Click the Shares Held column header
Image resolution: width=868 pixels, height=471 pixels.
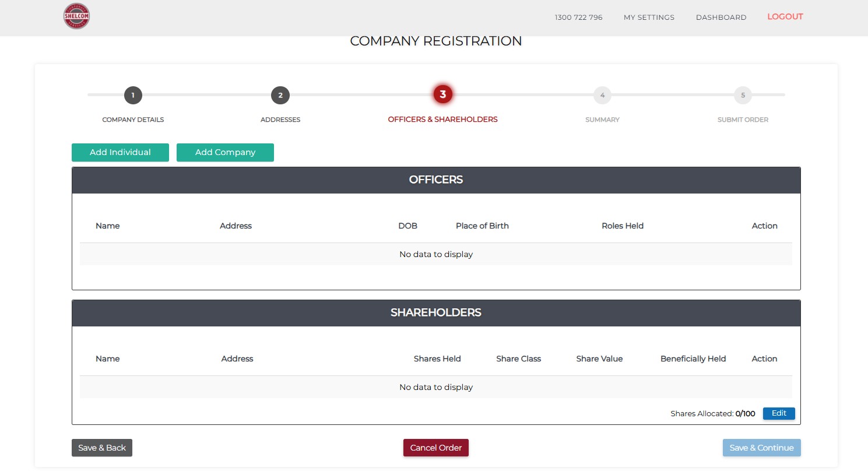pos(437,358)
